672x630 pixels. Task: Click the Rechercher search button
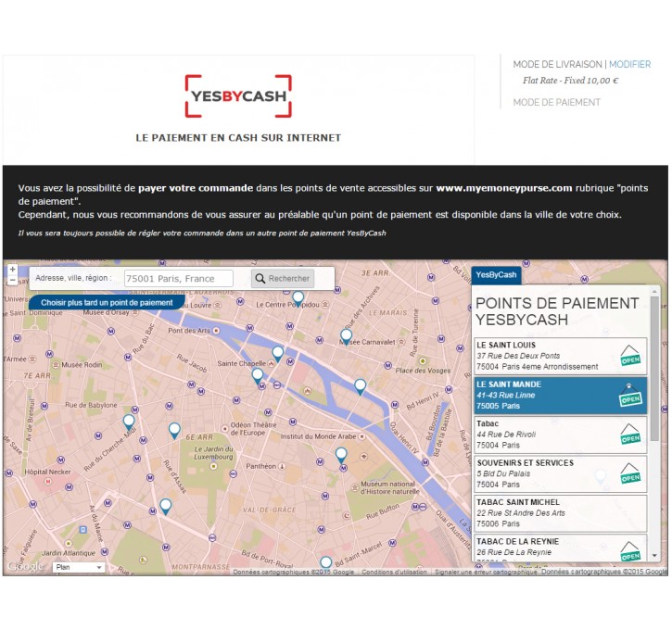pos(283,278)
